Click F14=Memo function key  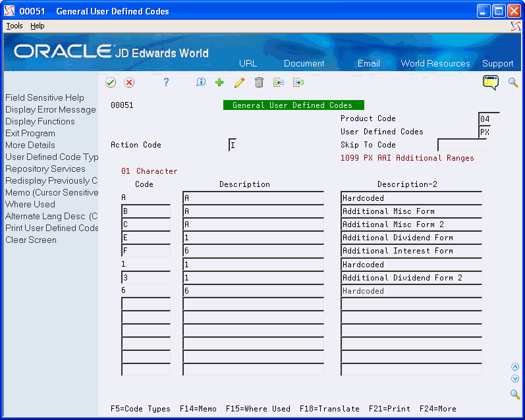point(198,409)
